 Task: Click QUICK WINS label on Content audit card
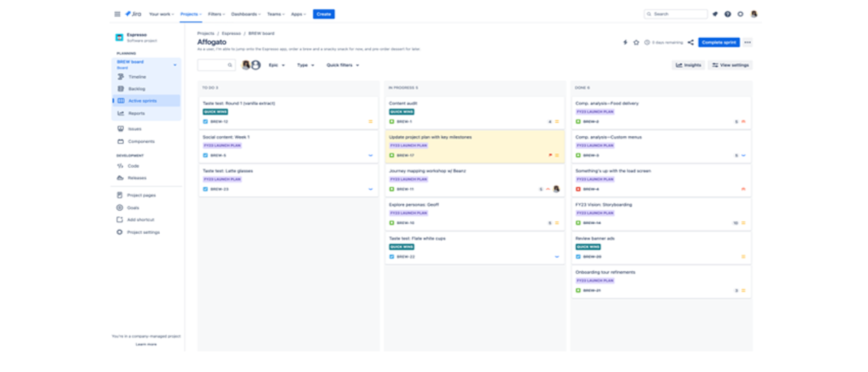coord(401,112)
